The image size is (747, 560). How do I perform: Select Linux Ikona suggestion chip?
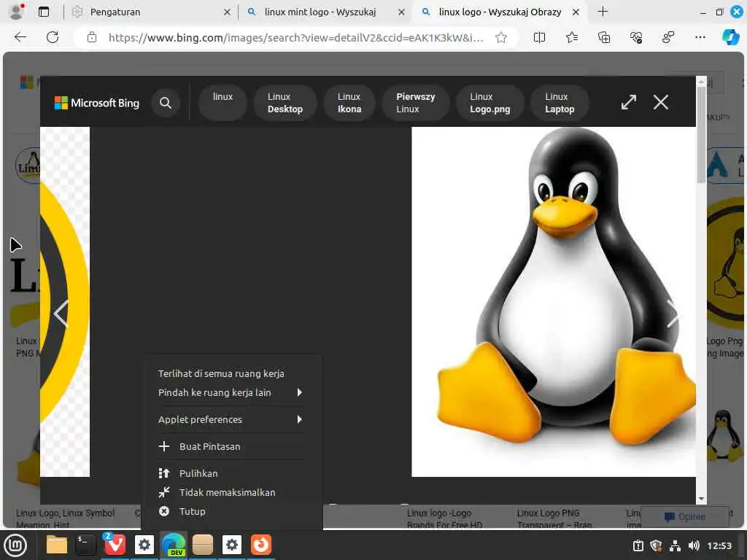349,103
